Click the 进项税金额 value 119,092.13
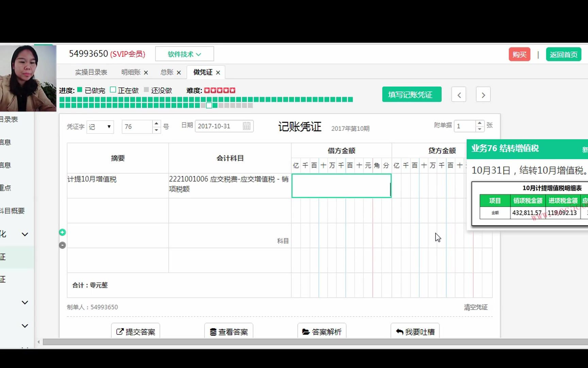Image resolution: width=588 pixels, height=368 pixels. point(562,213)
